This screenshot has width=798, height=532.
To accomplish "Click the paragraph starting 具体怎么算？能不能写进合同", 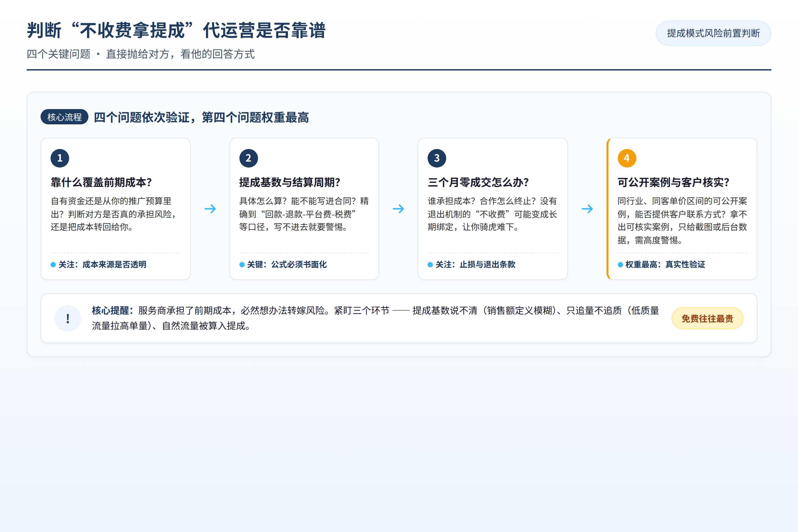I will coord(304,214).
